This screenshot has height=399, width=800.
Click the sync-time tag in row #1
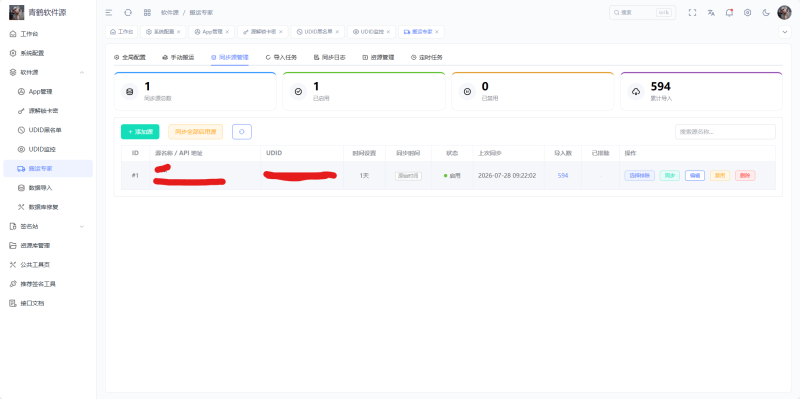(x=408, y=176)
